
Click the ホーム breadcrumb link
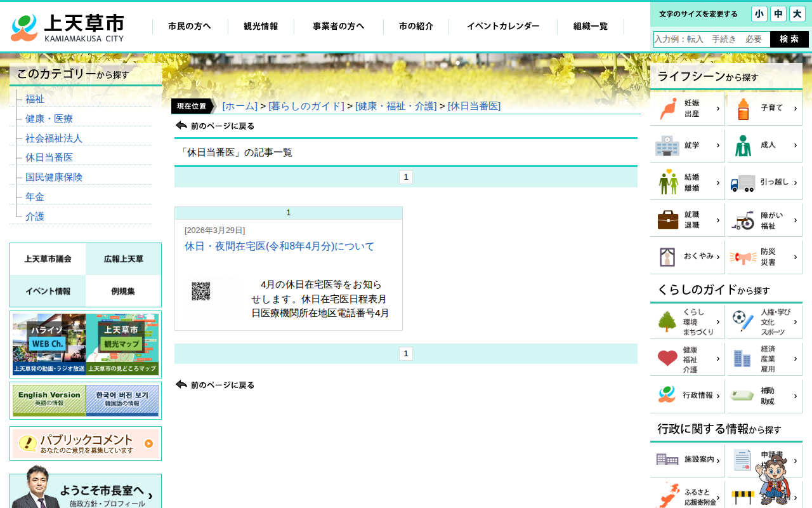pyautogui.click(x=240, y=106)
